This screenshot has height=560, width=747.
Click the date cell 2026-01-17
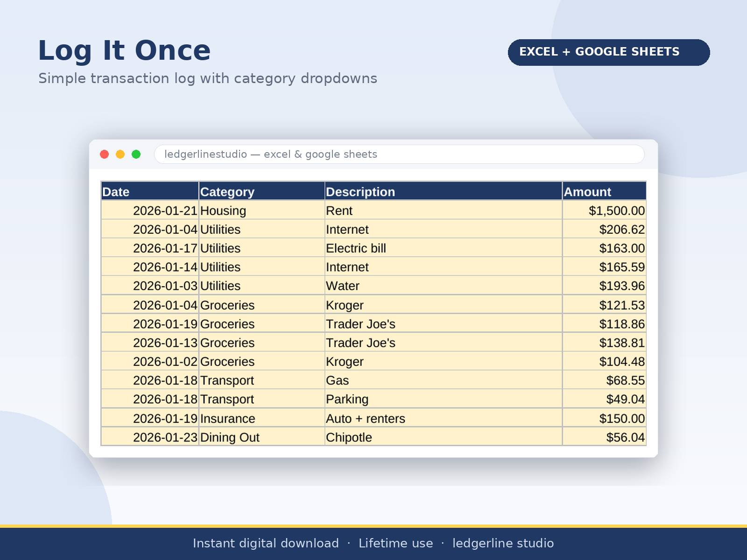pos(150,248)
